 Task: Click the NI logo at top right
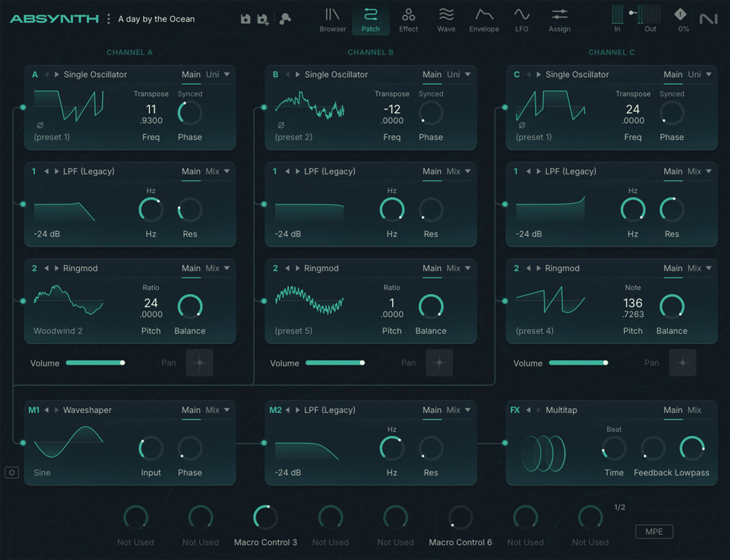pos(708,19)
